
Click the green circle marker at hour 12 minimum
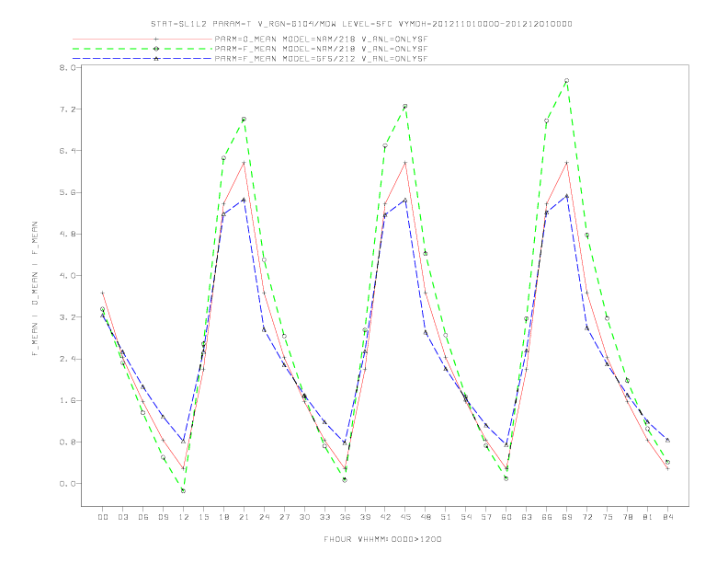(184, 491)
